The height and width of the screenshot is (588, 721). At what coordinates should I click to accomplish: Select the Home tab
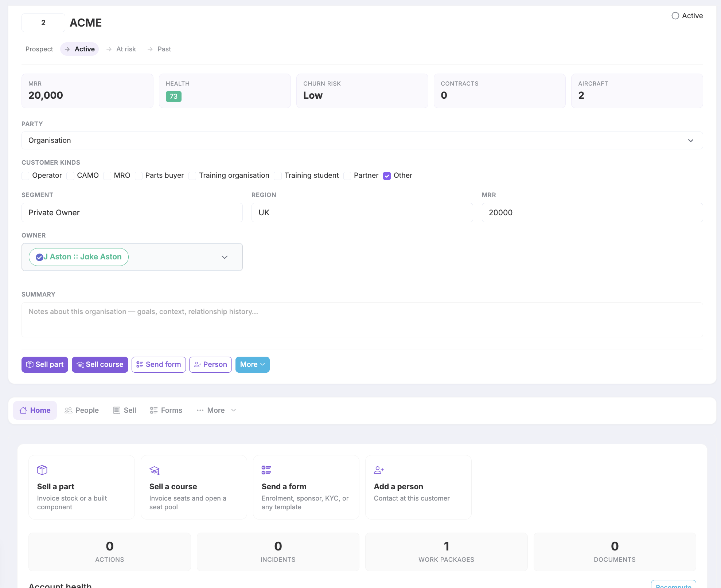pos(35,410)
